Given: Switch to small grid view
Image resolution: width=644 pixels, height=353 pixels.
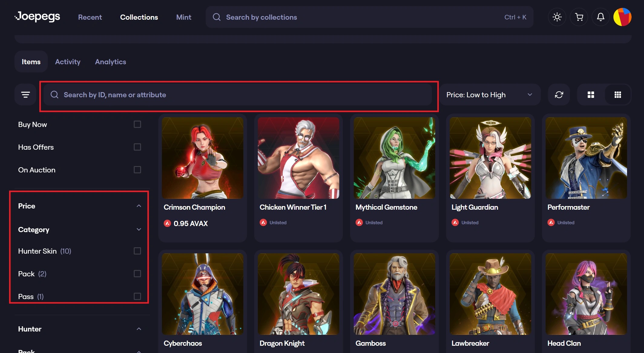Looking at the screenshot, I should coord(618,95).
